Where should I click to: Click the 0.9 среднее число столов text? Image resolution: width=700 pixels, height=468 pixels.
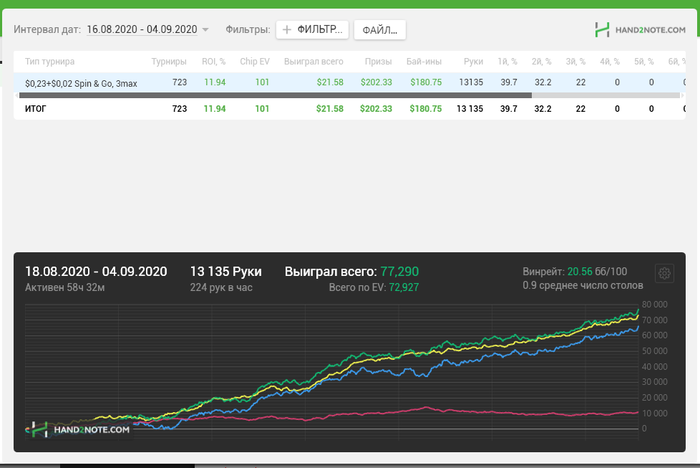click(x=583, y=285)
